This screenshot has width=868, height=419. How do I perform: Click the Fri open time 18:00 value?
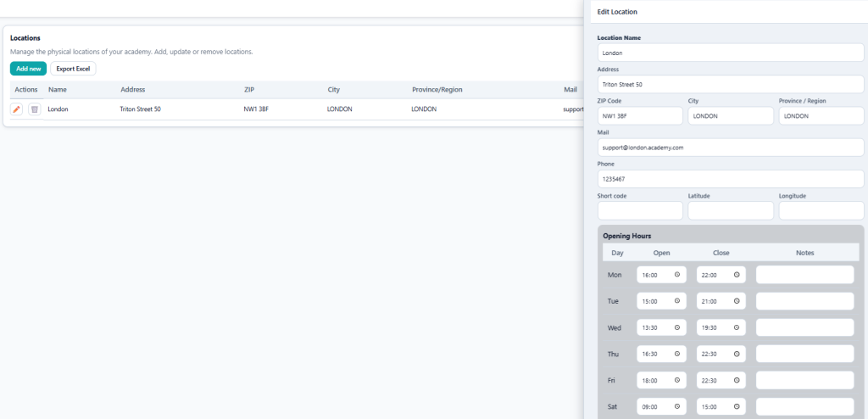tap(649, 380)
